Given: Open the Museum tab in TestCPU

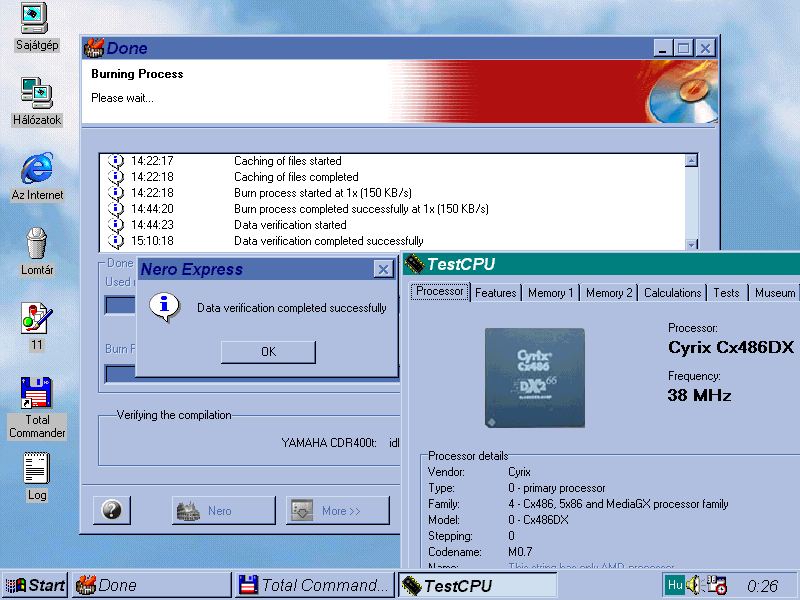Looking at the screenshot, I should pos(774,293).
